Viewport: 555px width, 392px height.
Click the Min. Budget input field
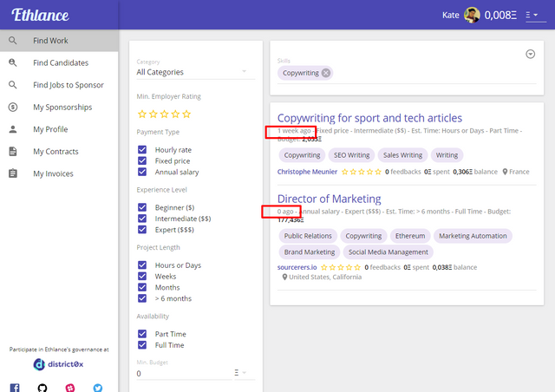184,373
